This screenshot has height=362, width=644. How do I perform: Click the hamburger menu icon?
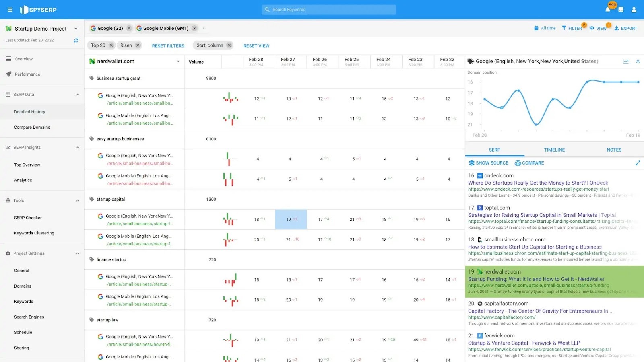10,10
